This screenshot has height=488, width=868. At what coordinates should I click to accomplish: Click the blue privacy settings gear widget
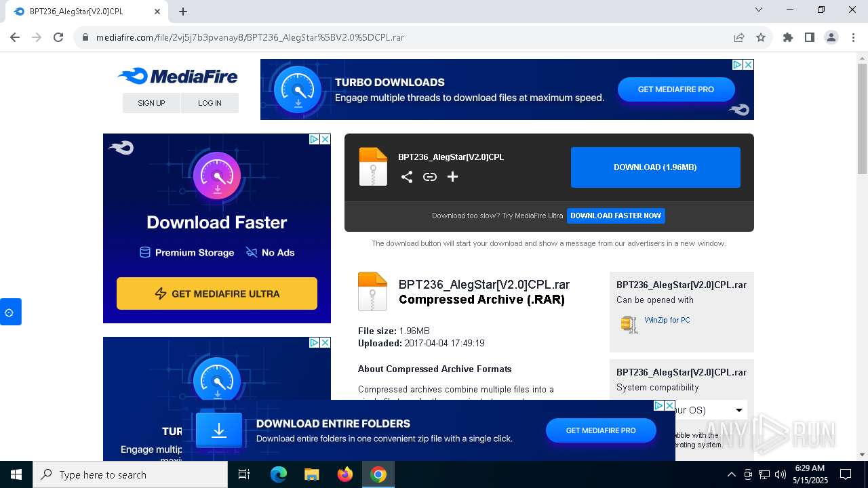[x=9, y=312]
